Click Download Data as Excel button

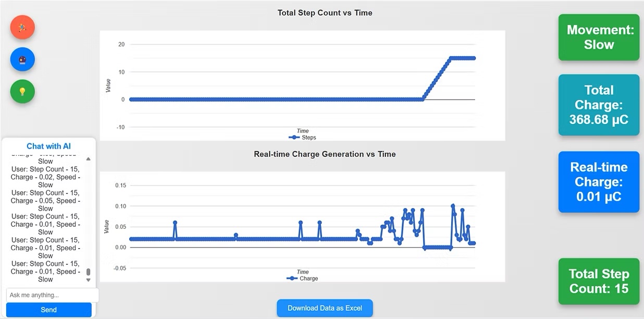[x=325, y=308]
